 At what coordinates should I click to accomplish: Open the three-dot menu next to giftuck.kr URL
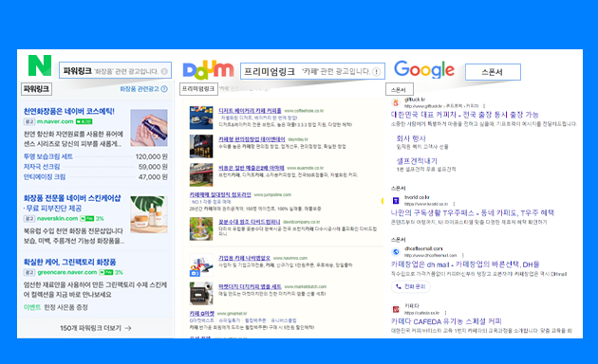point(484,106)
